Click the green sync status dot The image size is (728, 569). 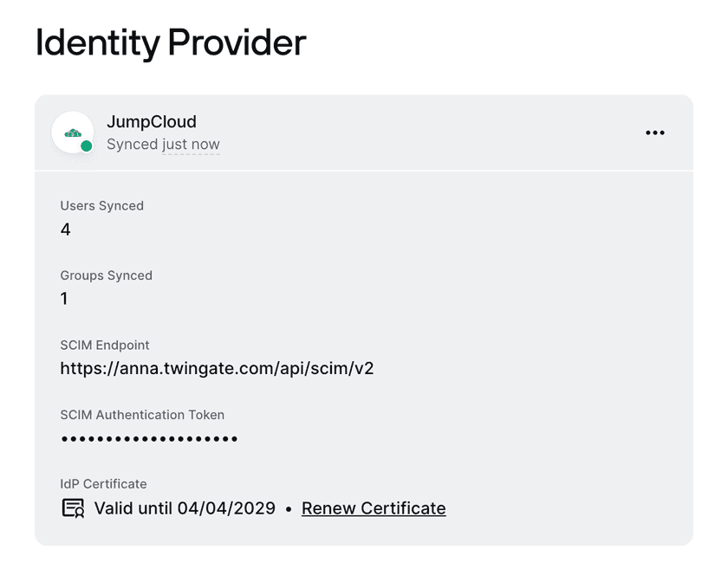pyautogui.click(x=87, y=146)
